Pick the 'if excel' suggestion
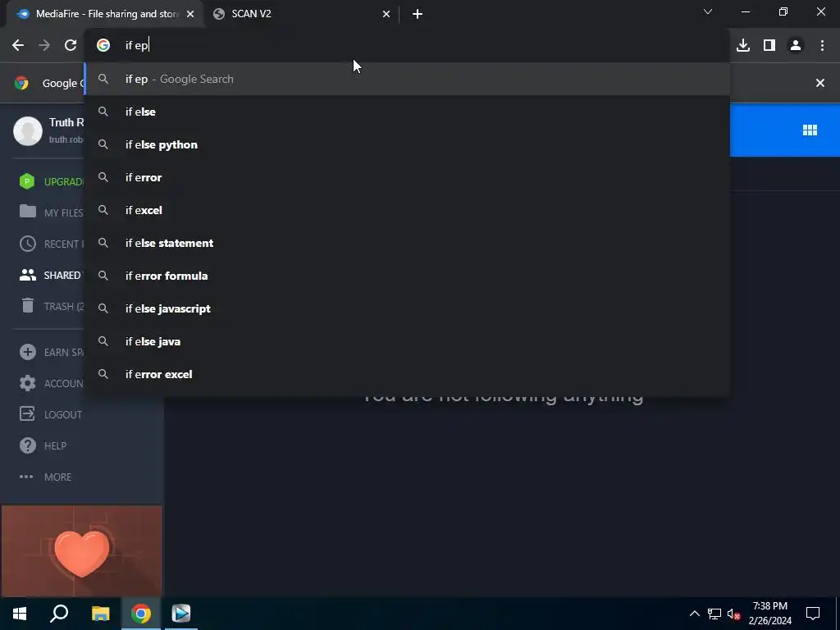Viewport: 840px width, 630px height. pyautogui.click(x=407, y=211)
